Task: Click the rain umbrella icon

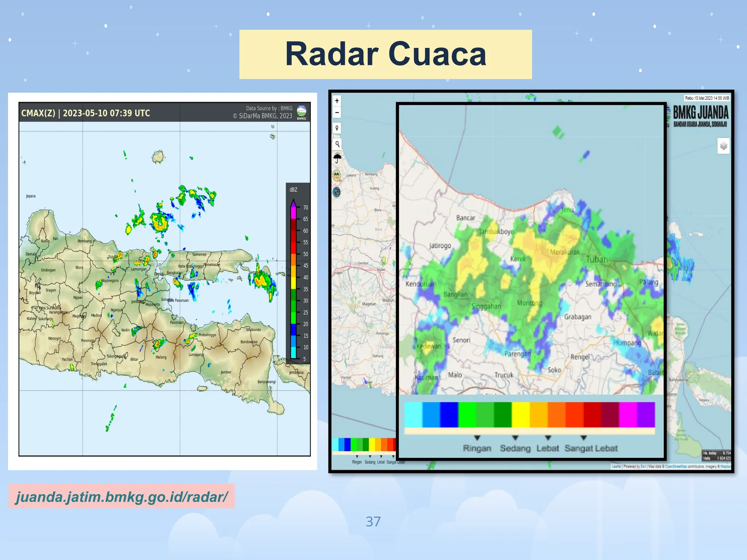Action: (337, 159)
